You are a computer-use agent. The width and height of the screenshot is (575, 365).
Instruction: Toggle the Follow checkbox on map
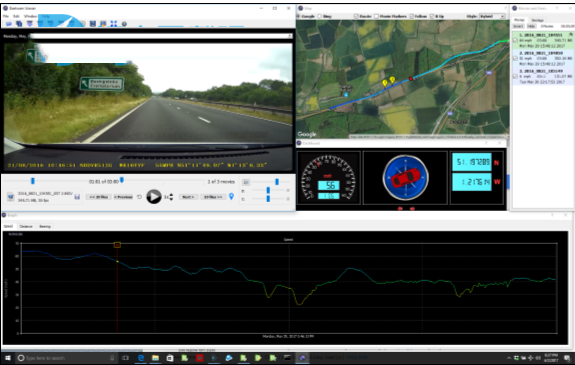[411, 16]
